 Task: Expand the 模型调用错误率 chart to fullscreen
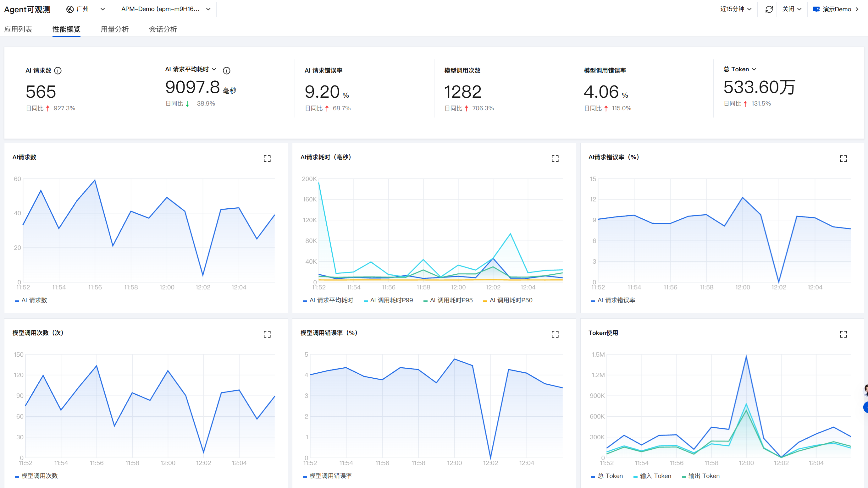pyautogui.click(x=555, y=334)
